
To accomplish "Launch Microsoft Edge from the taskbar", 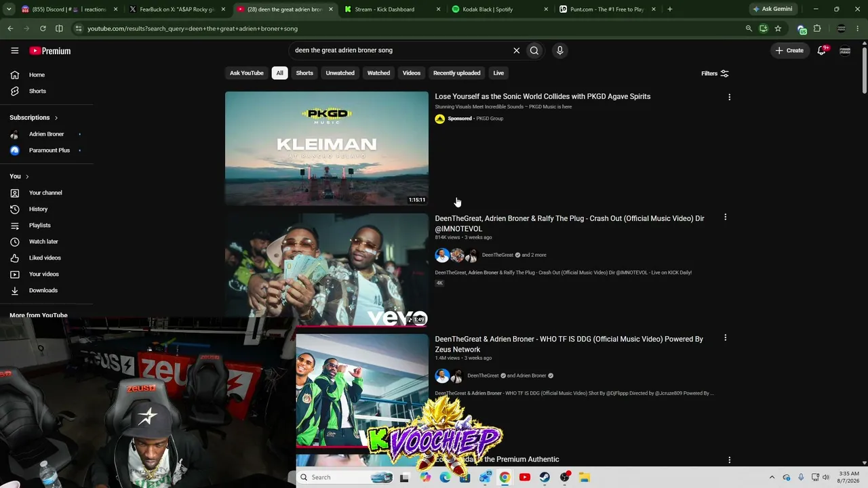I will coord(445,477).
